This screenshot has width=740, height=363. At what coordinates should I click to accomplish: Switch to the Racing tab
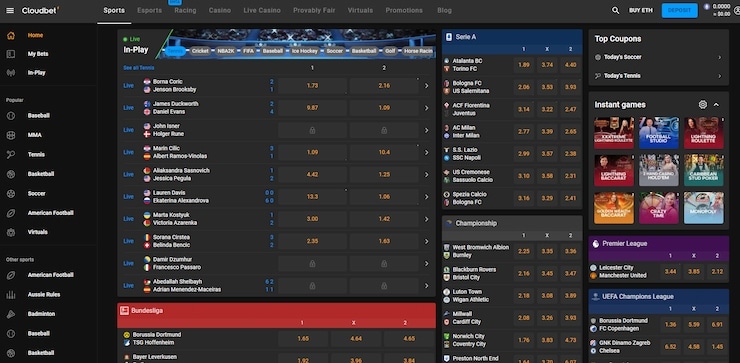click(x=185, y=10)
